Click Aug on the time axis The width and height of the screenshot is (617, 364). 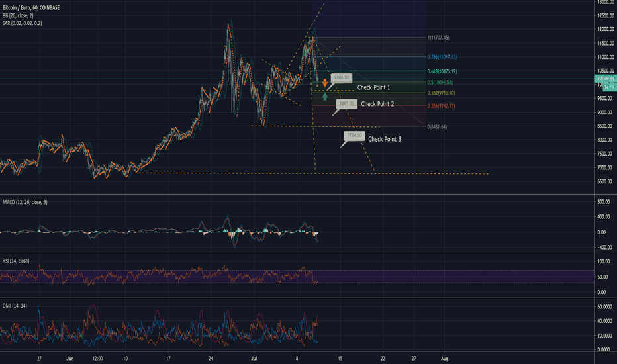pyautogui.click(x=445, y=359)
